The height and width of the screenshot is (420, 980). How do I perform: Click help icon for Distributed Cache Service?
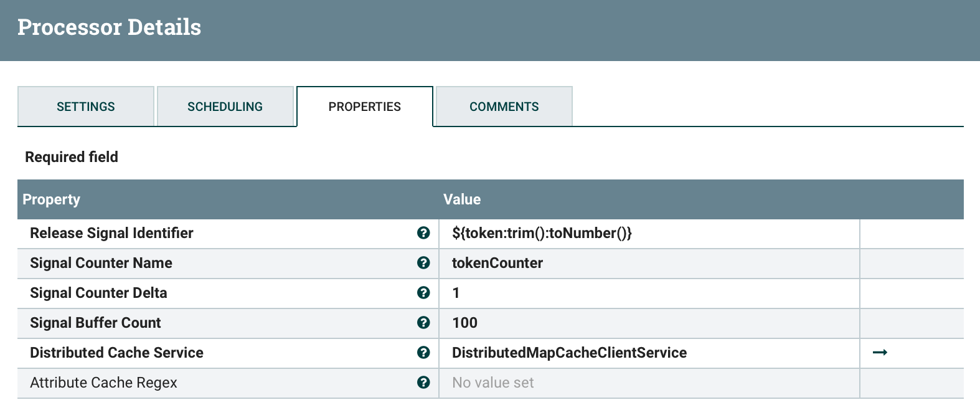point(423,353)
